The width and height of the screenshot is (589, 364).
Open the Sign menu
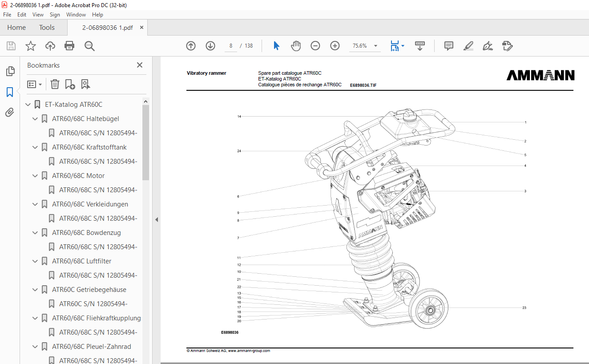coord(55,15)
